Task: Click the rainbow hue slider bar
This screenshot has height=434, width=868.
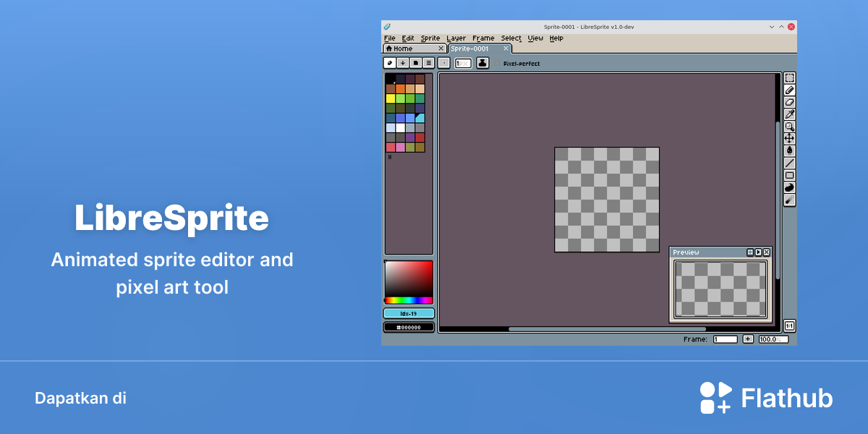Action: 409,300
